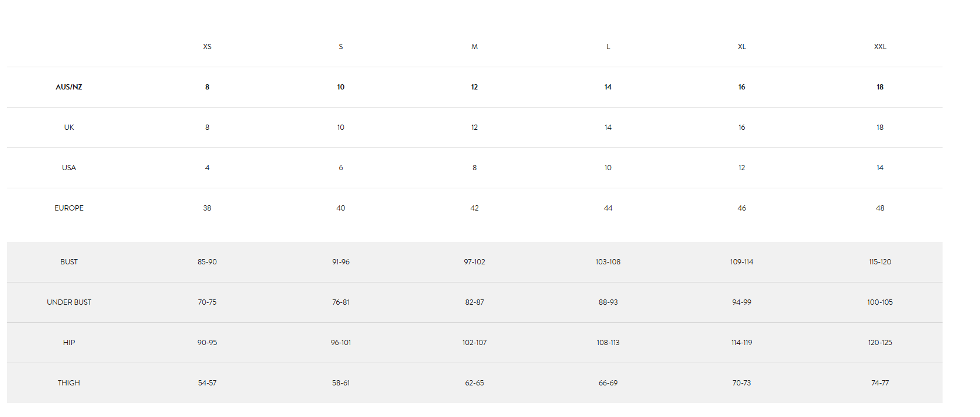Click the EUROPE row label
Viewport: 980px width, 417px height.
click(69, 208)
